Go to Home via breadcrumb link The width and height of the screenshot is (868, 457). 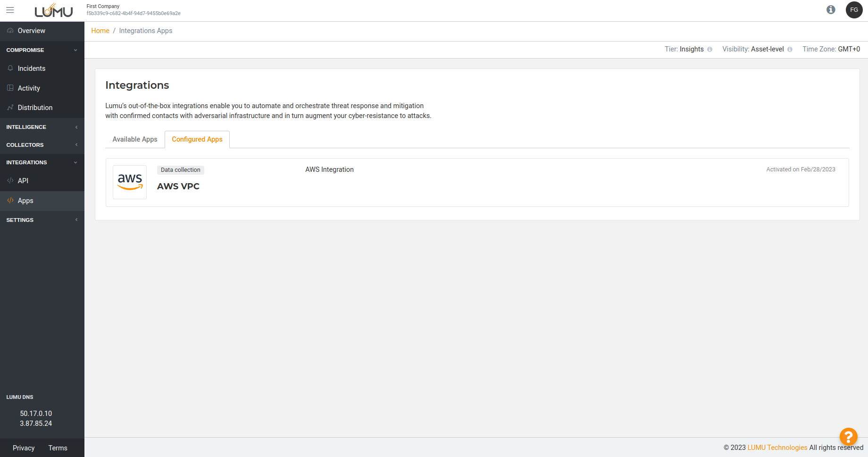tap(100, 31)
